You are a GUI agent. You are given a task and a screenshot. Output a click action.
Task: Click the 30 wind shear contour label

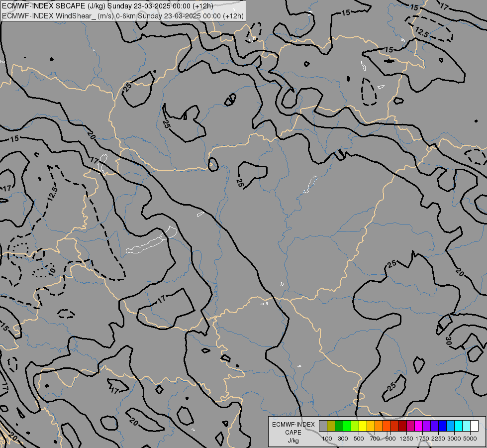coord(448,341)
